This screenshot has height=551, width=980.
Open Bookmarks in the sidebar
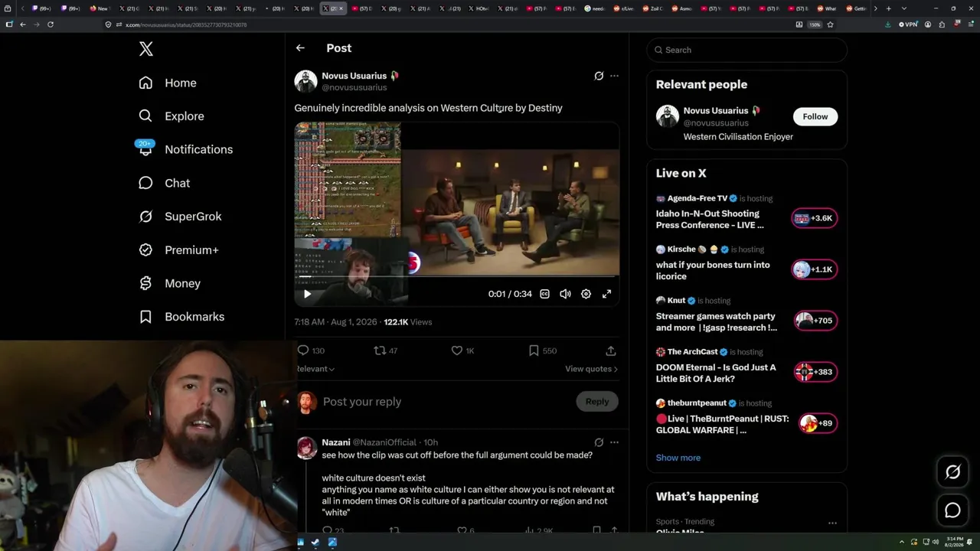pyautogui.click(x=181, y=317)
